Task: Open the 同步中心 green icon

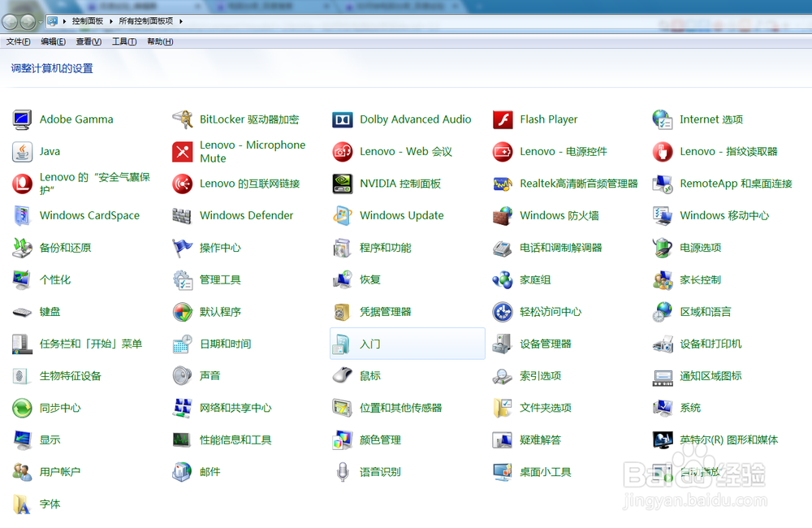Action: [x=22, y=408]
